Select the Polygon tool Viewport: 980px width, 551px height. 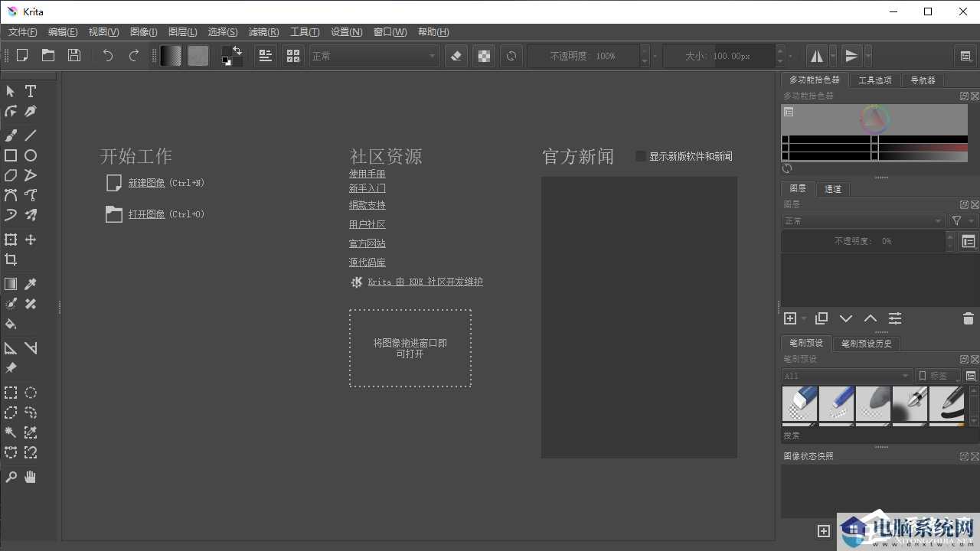click(11, 175)
